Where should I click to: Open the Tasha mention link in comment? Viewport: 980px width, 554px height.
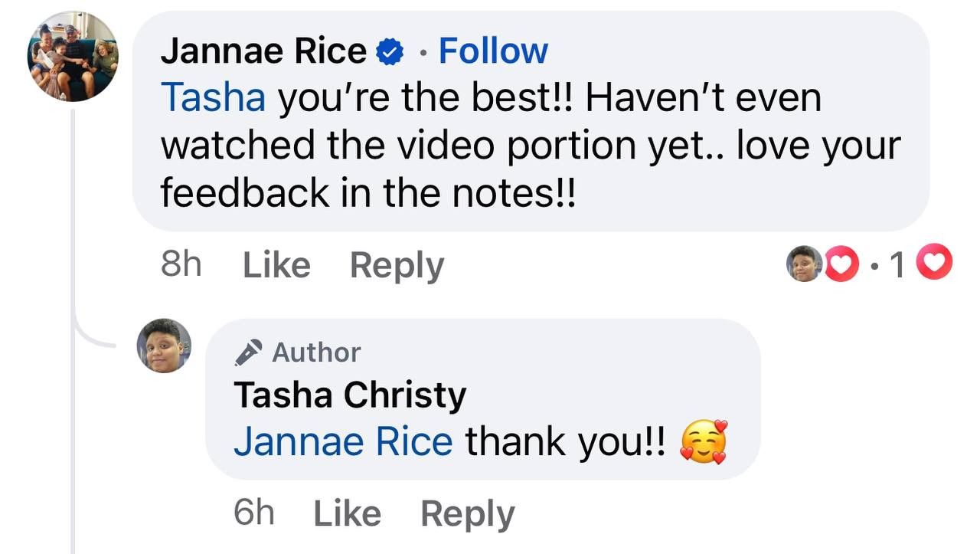point(213,98)
